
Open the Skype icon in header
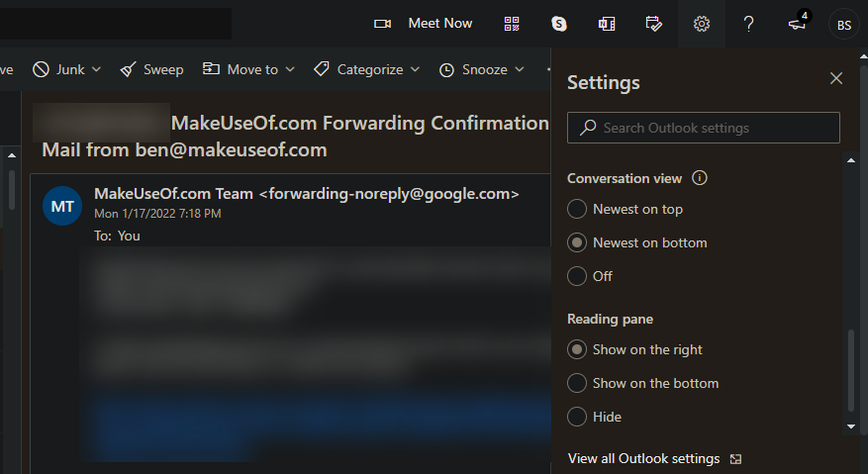pos(559,24)
